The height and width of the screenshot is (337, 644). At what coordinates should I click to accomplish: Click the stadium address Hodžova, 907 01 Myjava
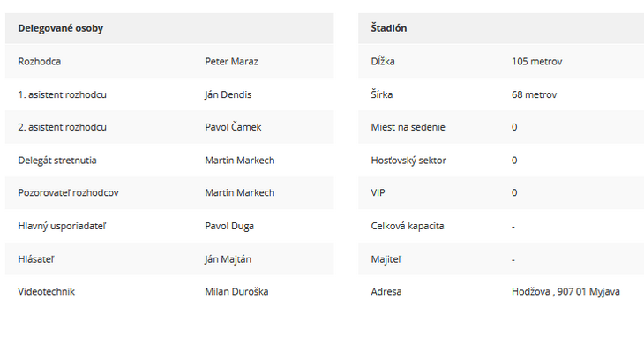[x=565, y=291]
